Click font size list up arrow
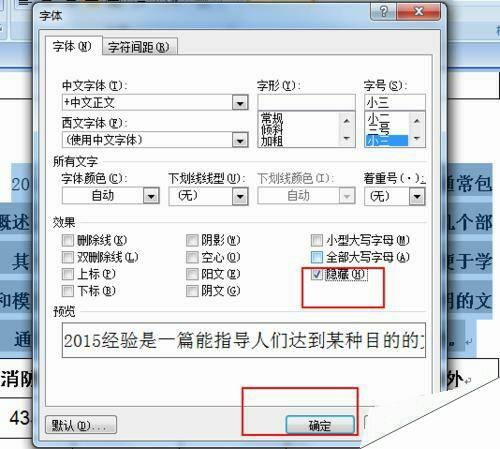This screenshot has height=449, width=500. 417,121
